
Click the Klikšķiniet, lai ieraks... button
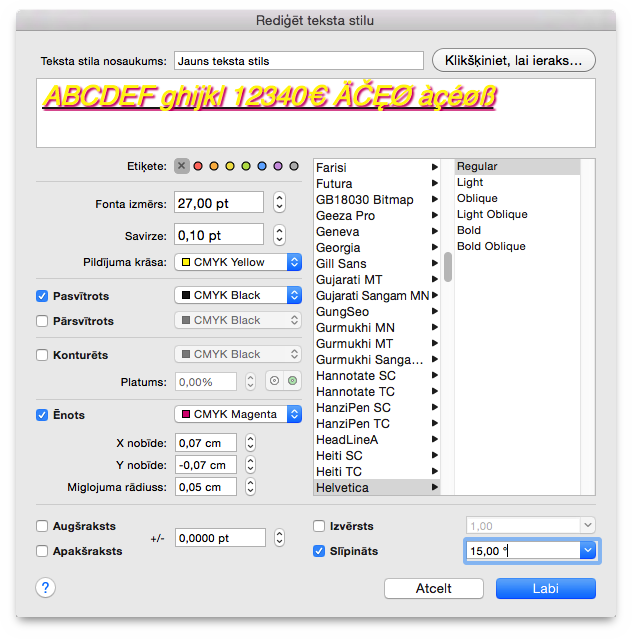click(513, 60)
